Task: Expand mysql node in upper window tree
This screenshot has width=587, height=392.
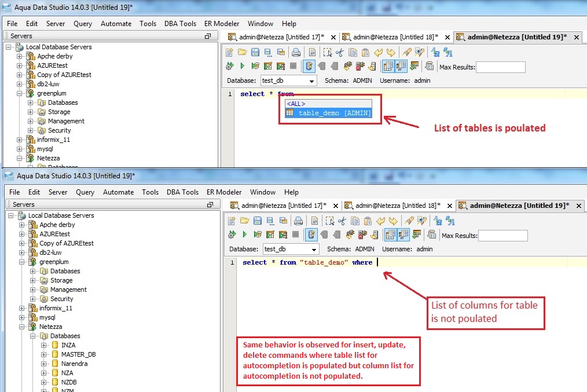Action: (20, 149)
